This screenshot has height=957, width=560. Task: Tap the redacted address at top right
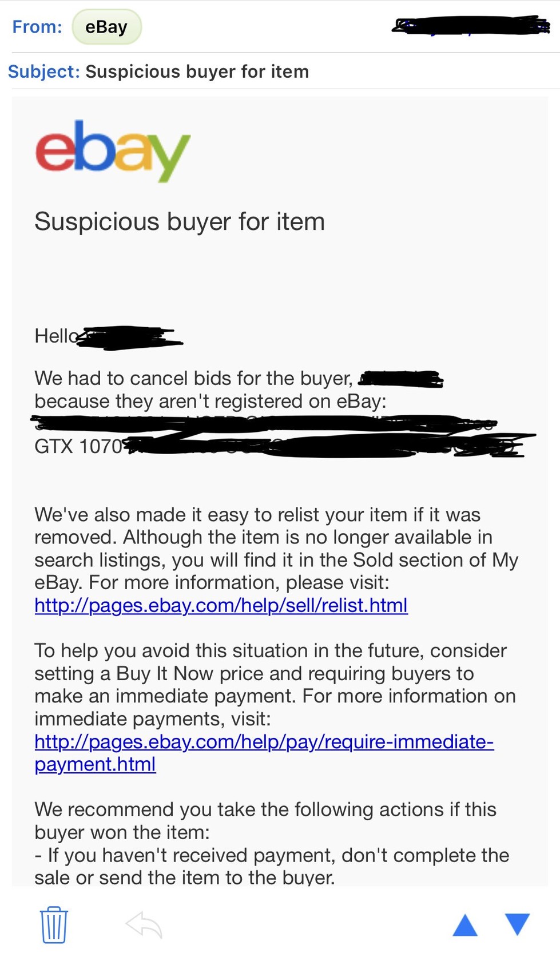pos(470,26)
